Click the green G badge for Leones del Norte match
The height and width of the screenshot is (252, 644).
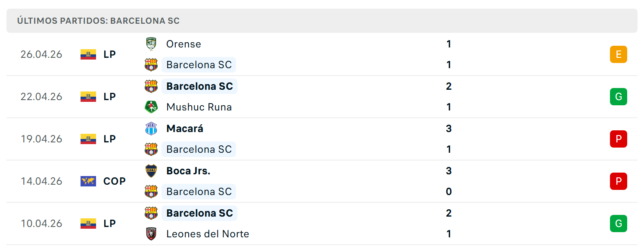pos(619,224)
